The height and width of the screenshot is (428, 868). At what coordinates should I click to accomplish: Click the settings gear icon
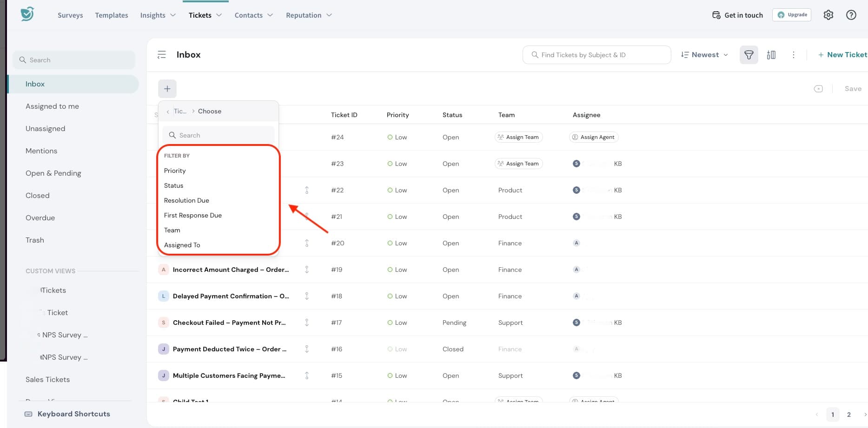coord(828,15)
